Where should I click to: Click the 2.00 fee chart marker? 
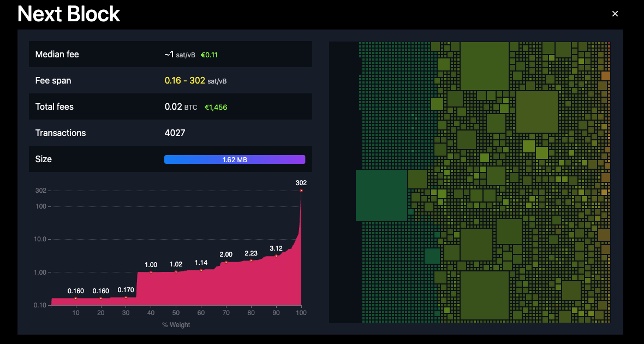(226, 262)
